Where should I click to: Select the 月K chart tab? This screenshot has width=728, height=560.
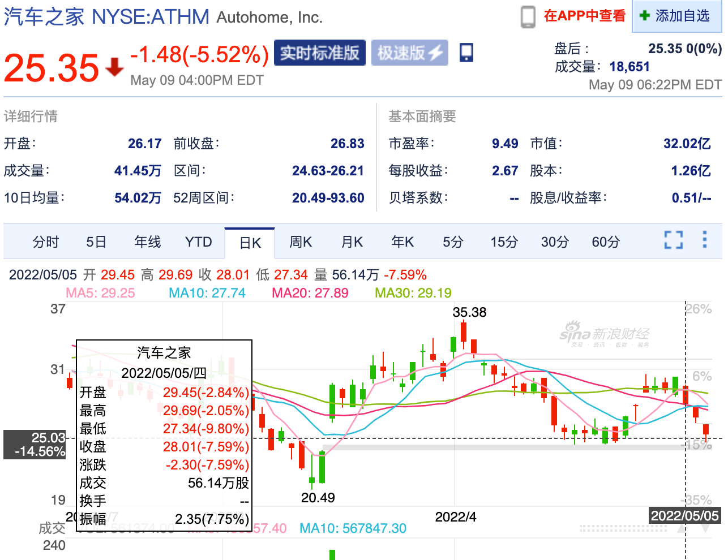(x=352, y=242)
